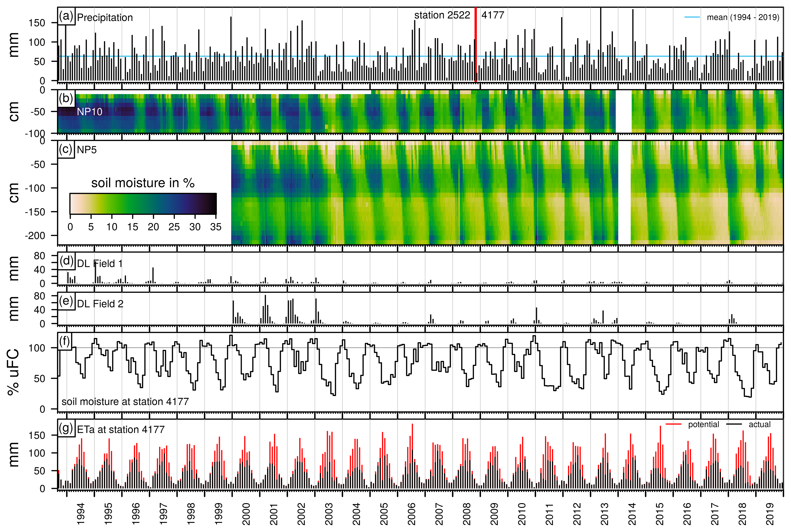Click the 2003 year label on x-axis

pyautogui.click(x=329, y=514)
